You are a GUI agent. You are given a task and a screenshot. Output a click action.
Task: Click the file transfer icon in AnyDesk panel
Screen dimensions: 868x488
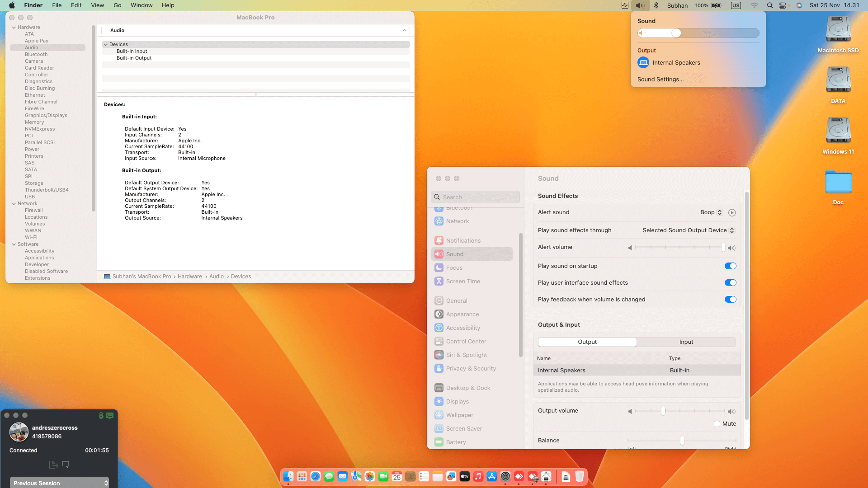pos(53,465)
